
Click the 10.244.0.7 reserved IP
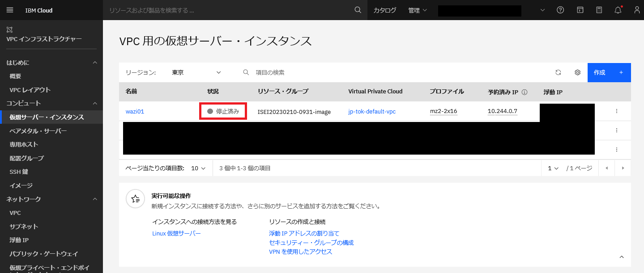pyautogui.click(x=503, y=111)
